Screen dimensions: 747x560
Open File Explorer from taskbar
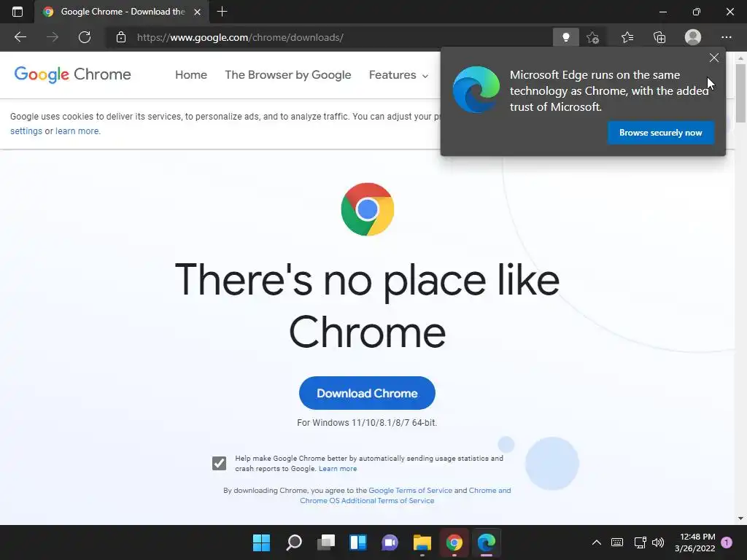pos(422,542)
